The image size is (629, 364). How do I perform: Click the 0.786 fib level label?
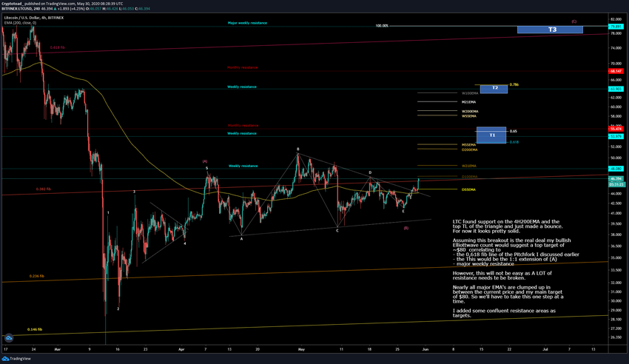point(514,84)
